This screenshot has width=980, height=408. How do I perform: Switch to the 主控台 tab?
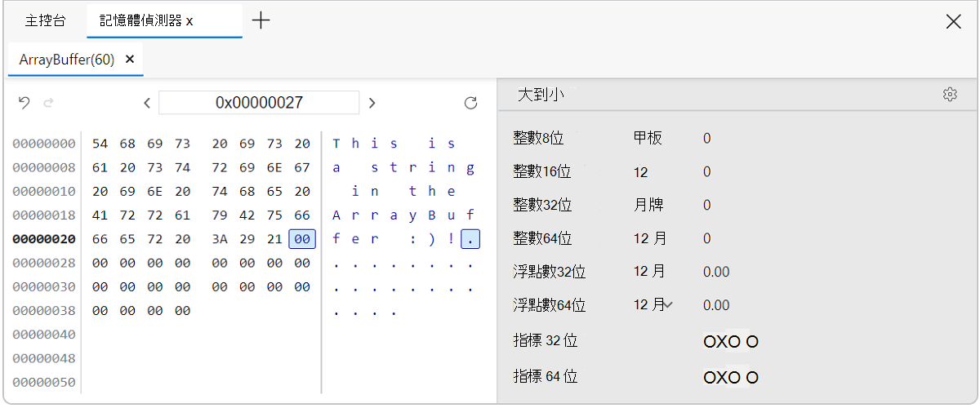point(45,21)
